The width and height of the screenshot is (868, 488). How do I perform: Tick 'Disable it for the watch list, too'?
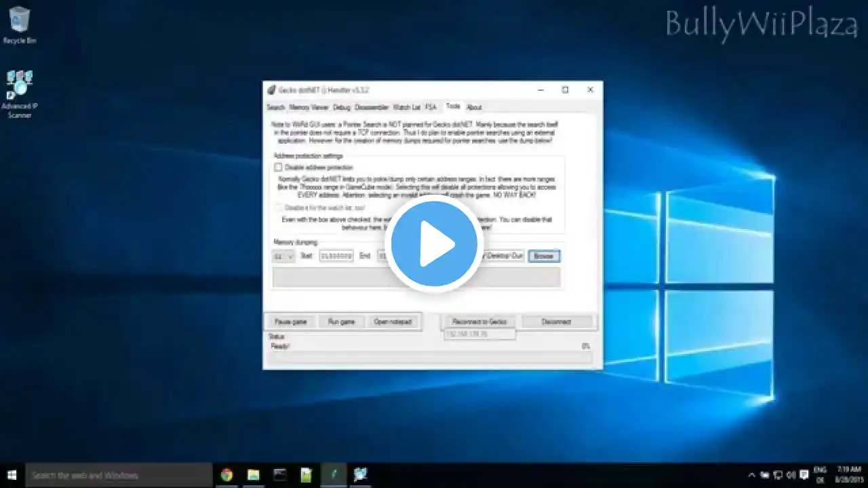[278, 208]
